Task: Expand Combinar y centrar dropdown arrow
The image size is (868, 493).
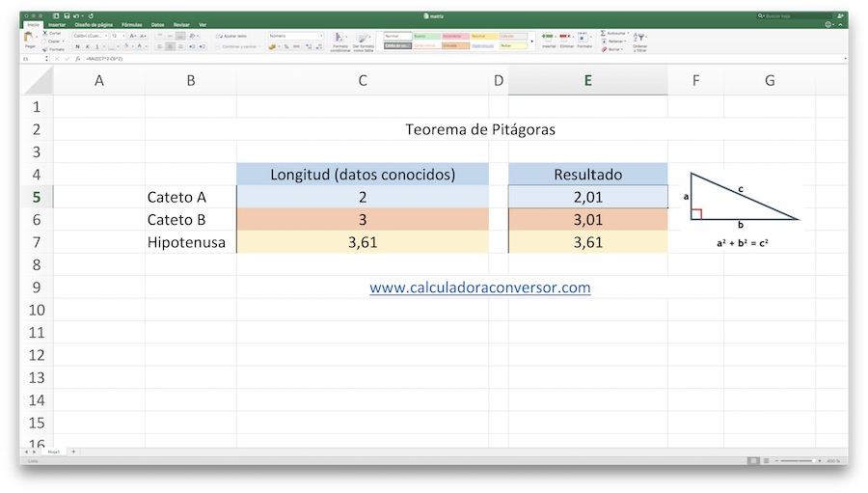Action: [258, 46]
